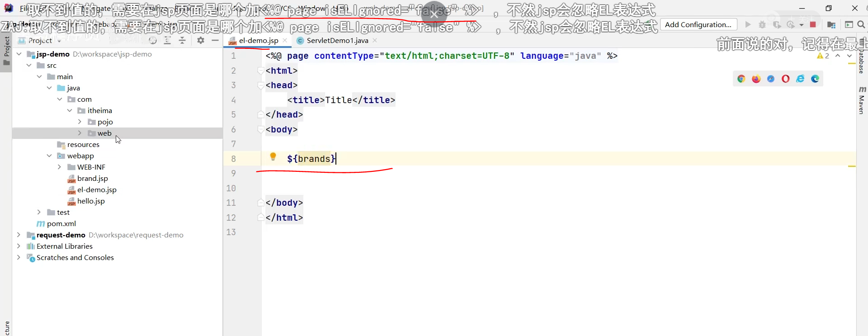The width and height of the screenshot is (868, 336).
Task: Expand the WEB-INF folder
Action: (59, 167)
